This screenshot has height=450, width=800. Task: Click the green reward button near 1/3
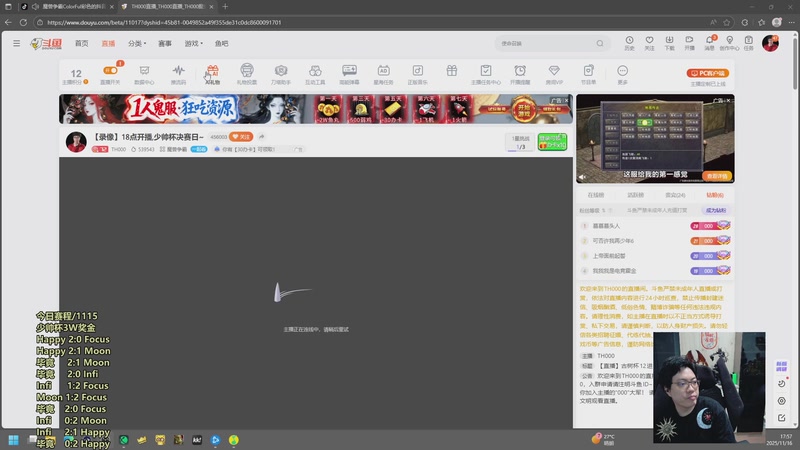click(x=552, y=142)
